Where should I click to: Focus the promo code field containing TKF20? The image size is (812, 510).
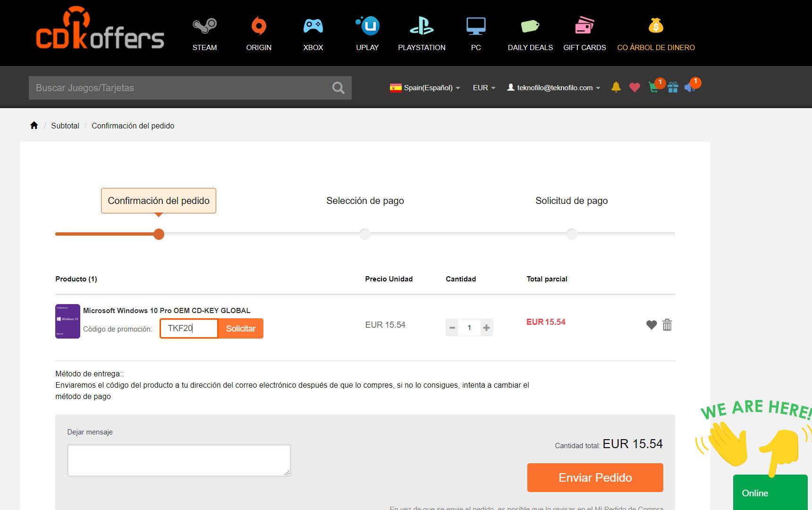pos(189,329)
